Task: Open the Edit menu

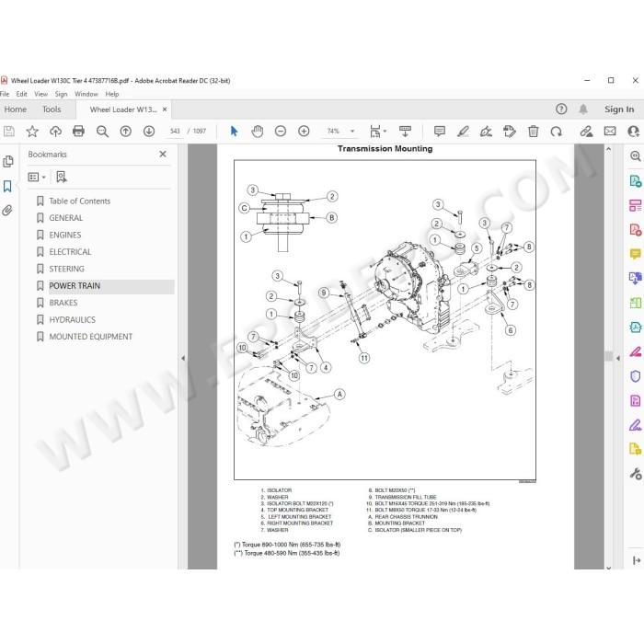Action: [22, 94]
